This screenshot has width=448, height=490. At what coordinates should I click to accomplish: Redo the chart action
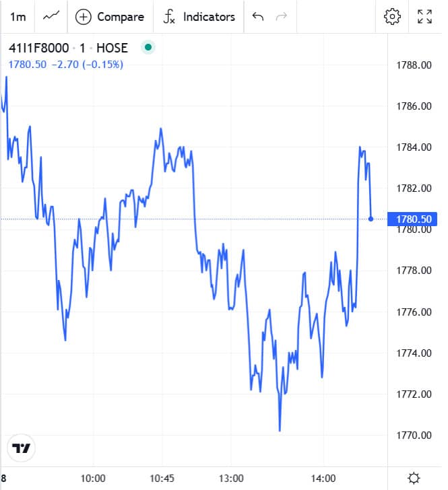pyautogui.click(x=281, y=16)
